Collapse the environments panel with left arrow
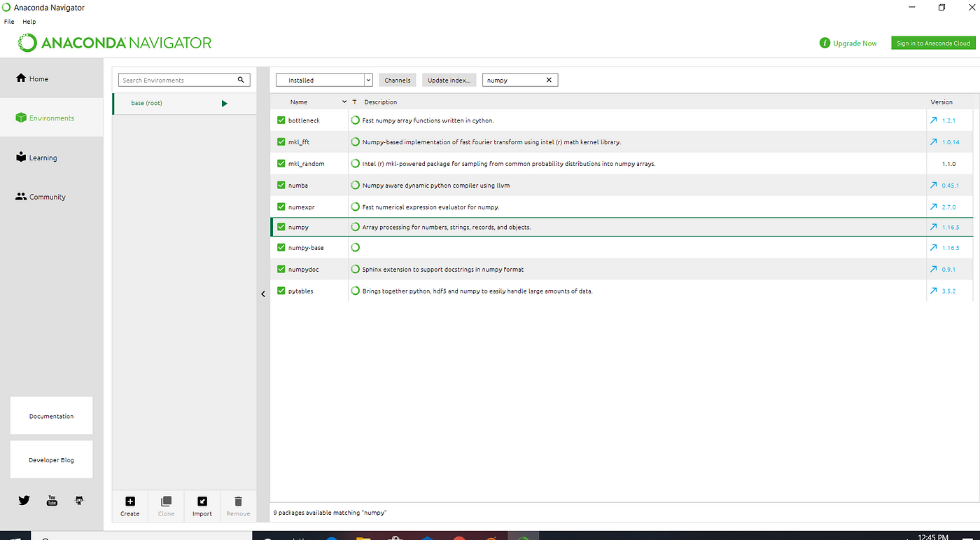980x540 pixels. (x=263, y=294)
